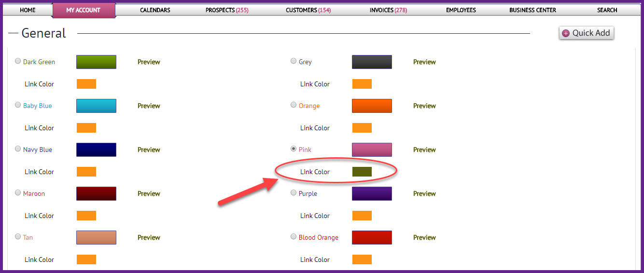The height and width of the screenshot is (273, 644).
Task: Select the Pink radio button
Action: [x=294, y=149]
